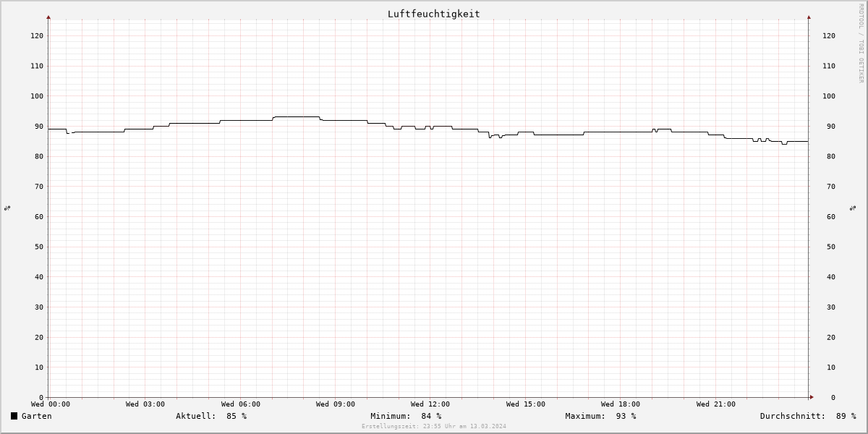Click the Durchschnitt: 89 % value

point(807,416)
